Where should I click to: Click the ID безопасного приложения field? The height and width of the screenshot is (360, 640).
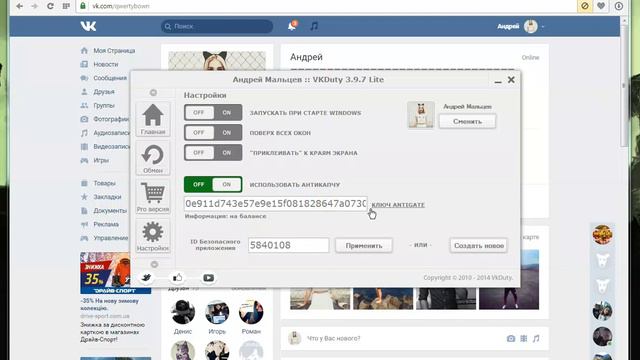pos(288,245)
